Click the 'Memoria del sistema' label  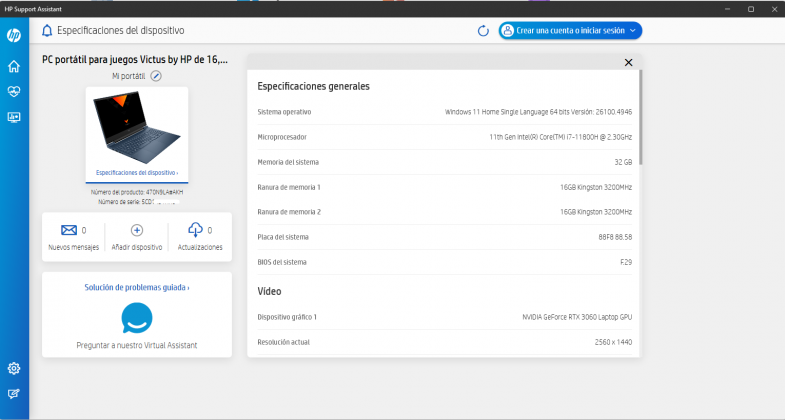288,162
